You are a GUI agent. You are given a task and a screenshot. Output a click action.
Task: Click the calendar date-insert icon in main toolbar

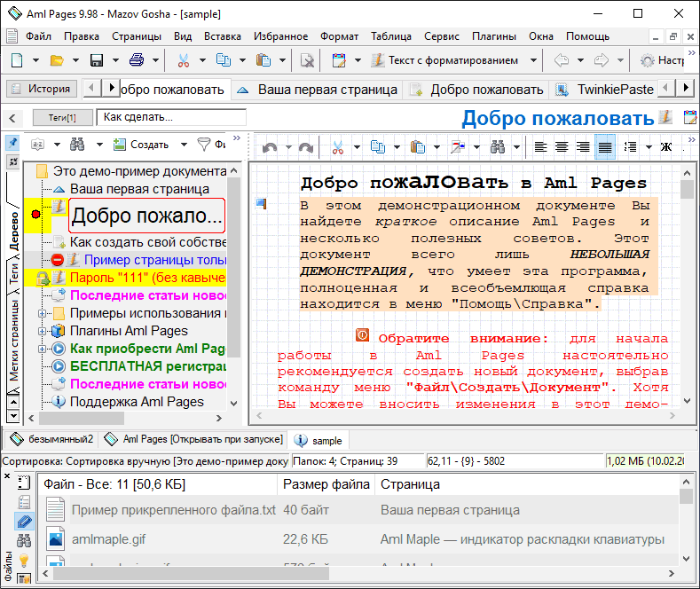(339, 59)
